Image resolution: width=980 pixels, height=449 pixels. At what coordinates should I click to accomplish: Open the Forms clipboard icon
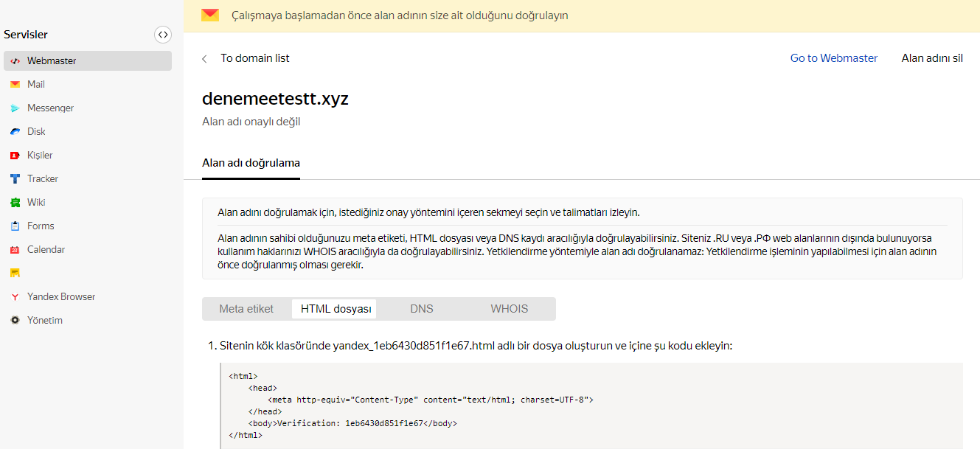pyautogui.click(x=15, y=226)
